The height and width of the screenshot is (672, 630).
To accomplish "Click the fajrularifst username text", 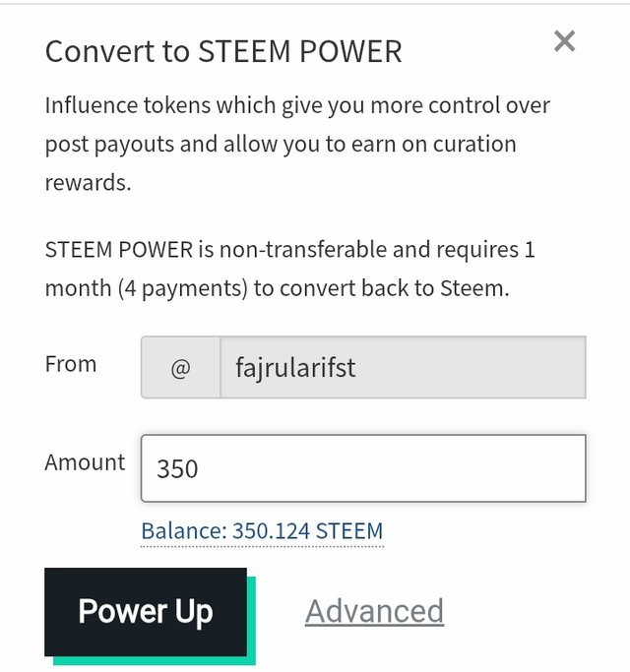I will pos(295,368).
